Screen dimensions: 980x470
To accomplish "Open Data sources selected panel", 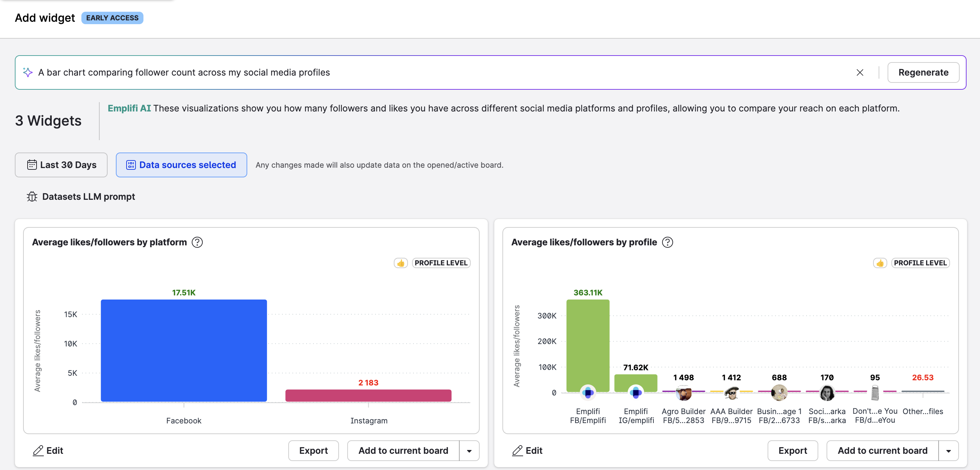I will click(181, 165).
